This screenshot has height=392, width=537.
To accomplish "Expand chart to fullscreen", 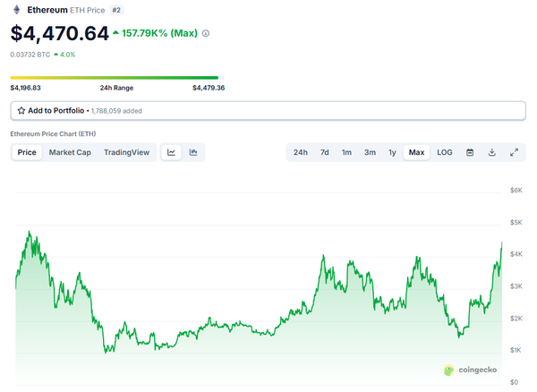I will click(x=514, y=152).
